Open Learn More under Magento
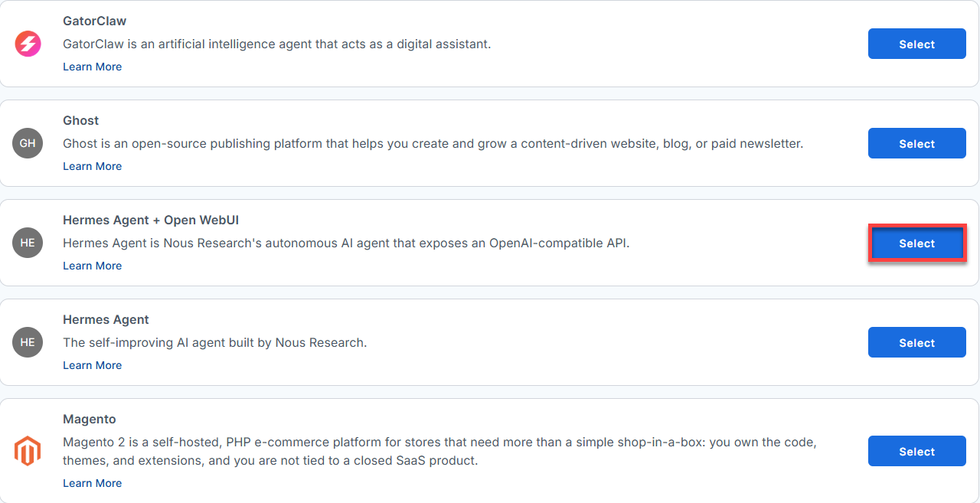Screen dimensions: 980x503 click(92, 483)
